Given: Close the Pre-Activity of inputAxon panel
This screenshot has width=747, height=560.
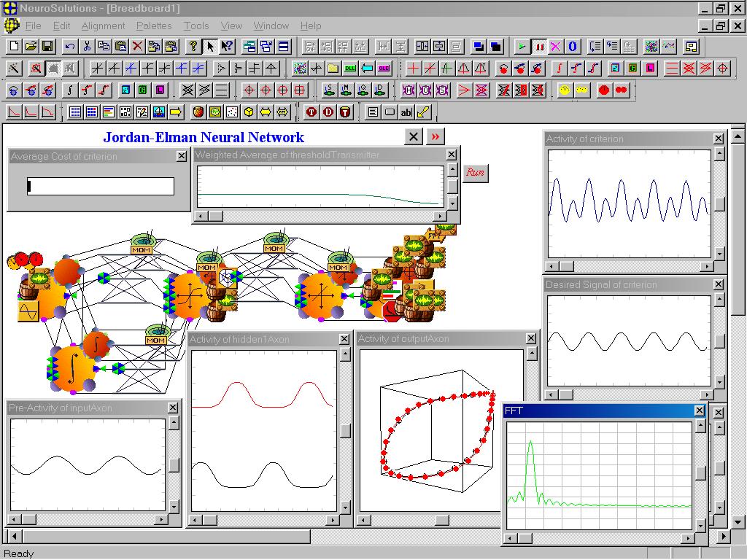Looking at the screenshot, I should (x=173, y=408).
